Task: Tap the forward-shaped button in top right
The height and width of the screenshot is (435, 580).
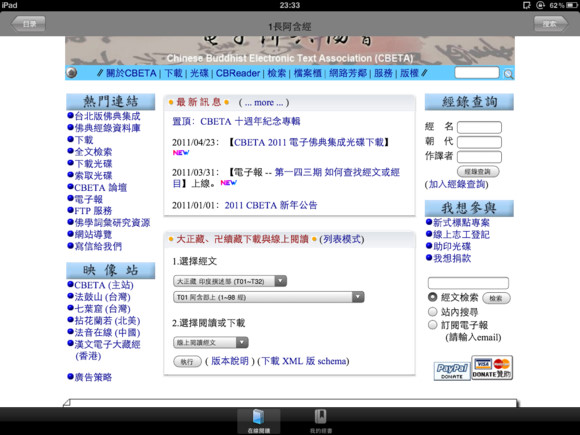Action: point(551,24)
